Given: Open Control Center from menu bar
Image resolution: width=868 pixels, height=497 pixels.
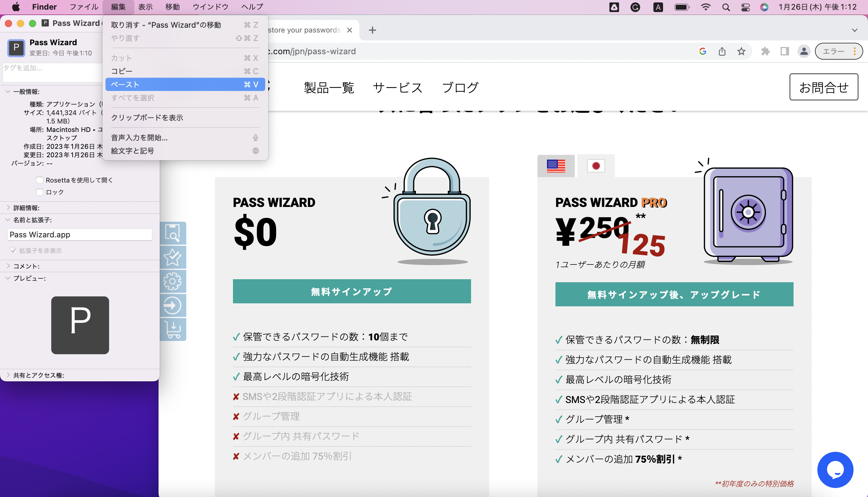Looking at the screenshot, I should (x=745, y=7).
